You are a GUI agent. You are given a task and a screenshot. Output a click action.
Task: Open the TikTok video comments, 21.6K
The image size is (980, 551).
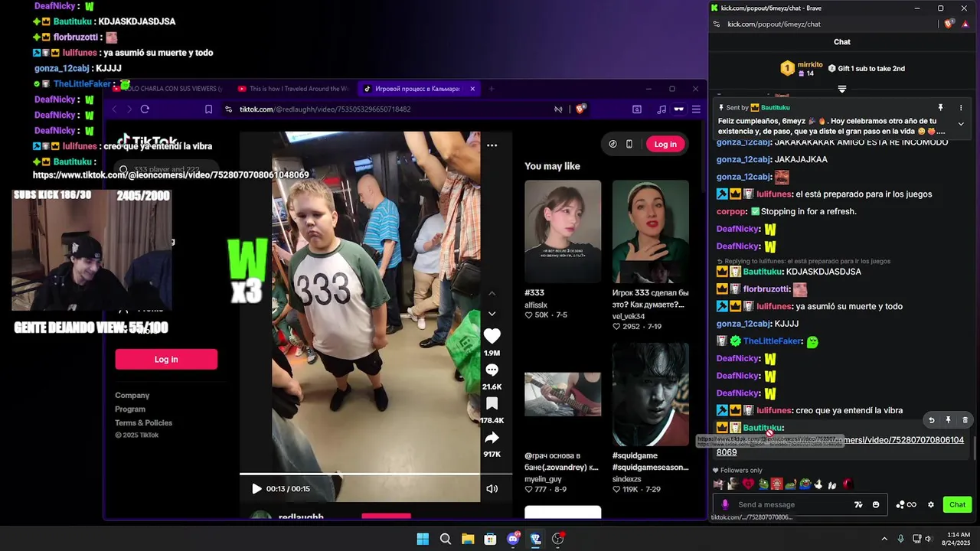coord(492,370)
